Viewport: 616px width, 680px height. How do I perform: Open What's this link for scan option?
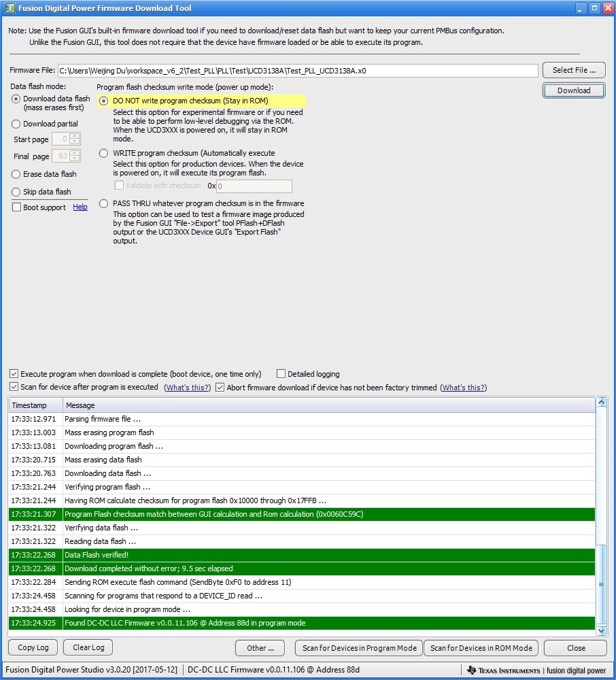[187, 388]
